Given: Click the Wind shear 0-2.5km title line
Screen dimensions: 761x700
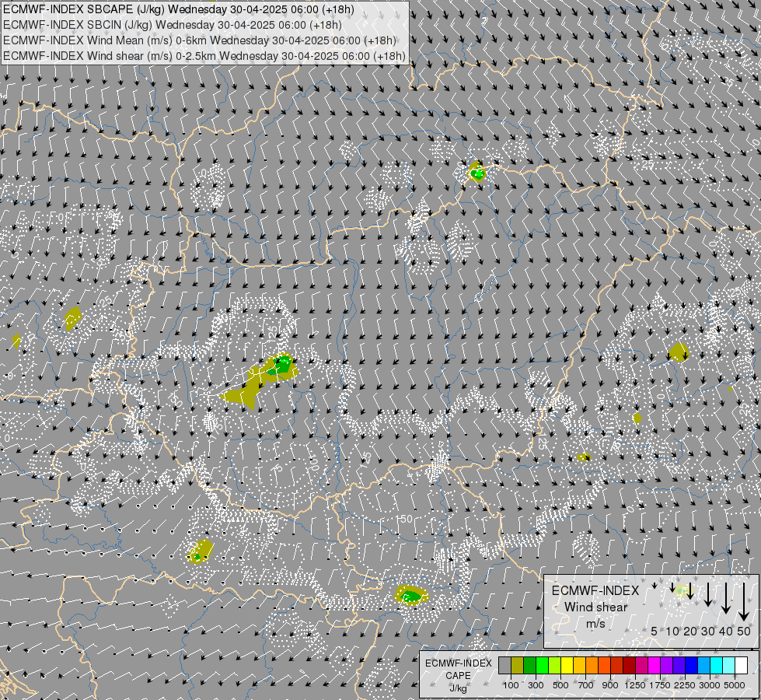Looking at the screenshot, I should click(204, 56).
